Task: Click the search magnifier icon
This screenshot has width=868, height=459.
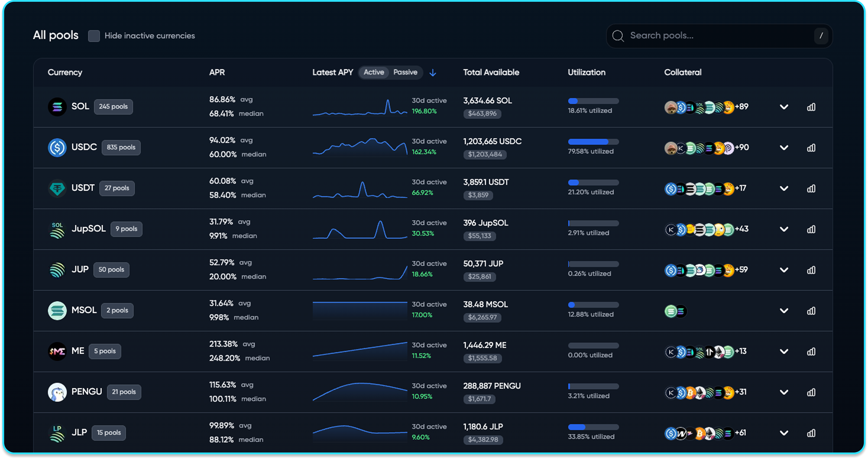Action: (618, 36)
